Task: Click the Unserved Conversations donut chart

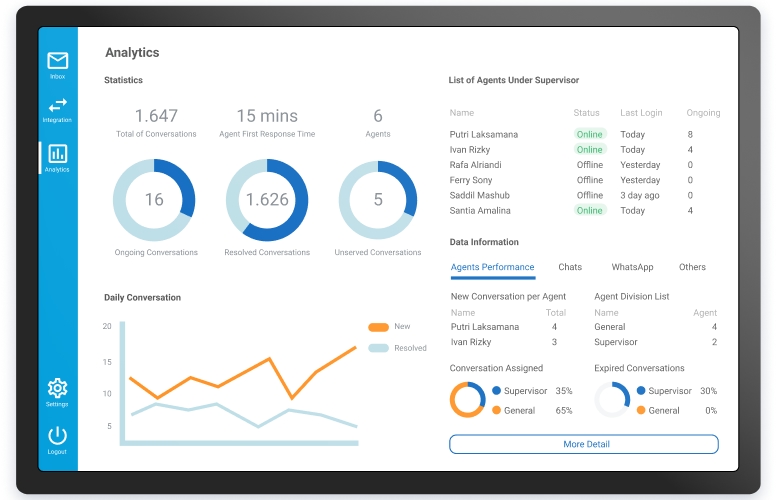Action: [x=378, y=200]
